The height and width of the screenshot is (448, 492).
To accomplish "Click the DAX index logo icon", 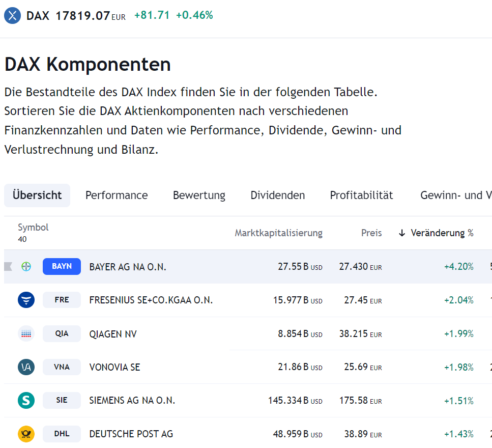I will pos(12,15).
